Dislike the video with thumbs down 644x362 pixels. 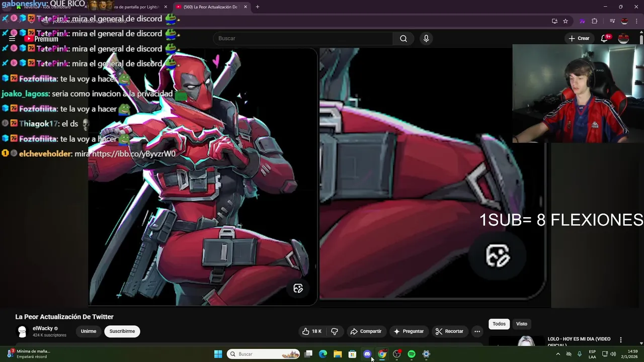335,331
